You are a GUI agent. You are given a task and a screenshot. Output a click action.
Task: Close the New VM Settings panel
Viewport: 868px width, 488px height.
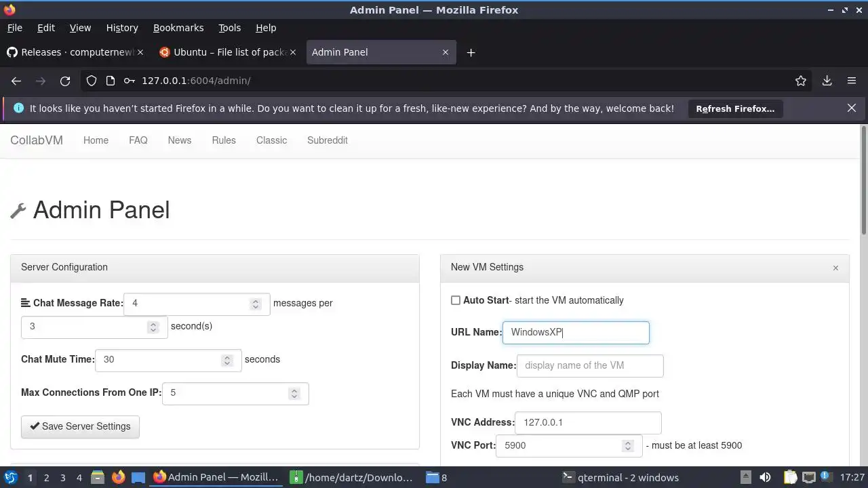point(835,268)
